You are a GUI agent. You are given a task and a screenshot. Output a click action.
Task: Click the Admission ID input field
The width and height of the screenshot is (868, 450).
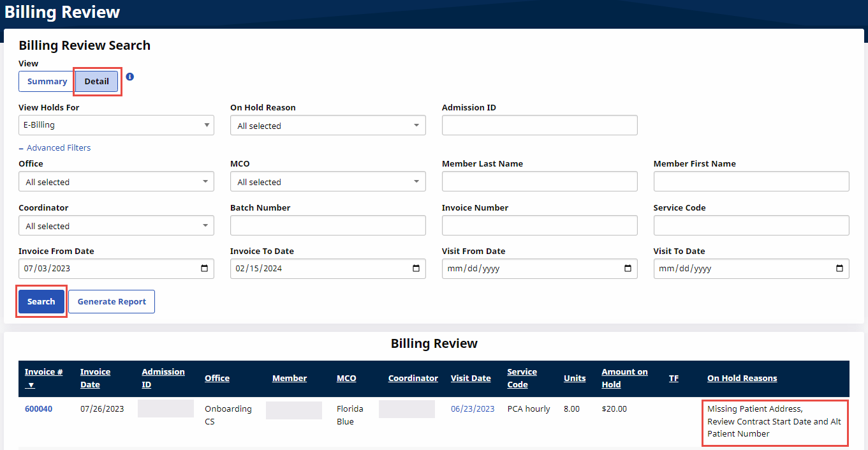539,125
